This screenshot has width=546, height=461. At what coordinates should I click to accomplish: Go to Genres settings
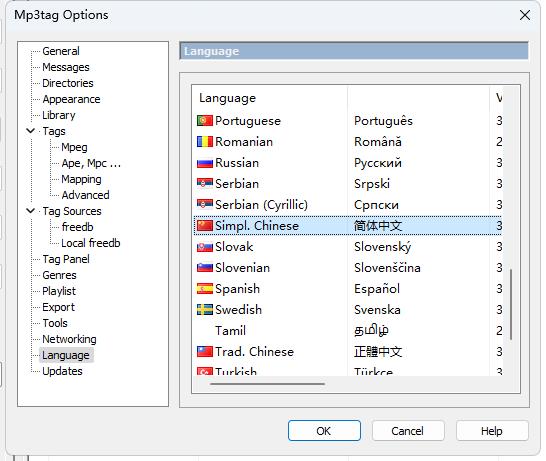[x=59, y=275]
